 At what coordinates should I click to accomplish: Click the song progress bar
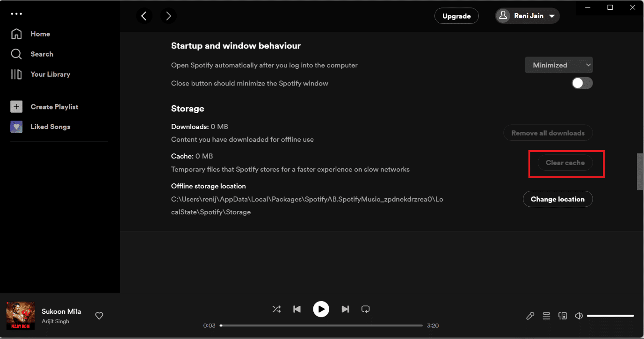[321, 325]
